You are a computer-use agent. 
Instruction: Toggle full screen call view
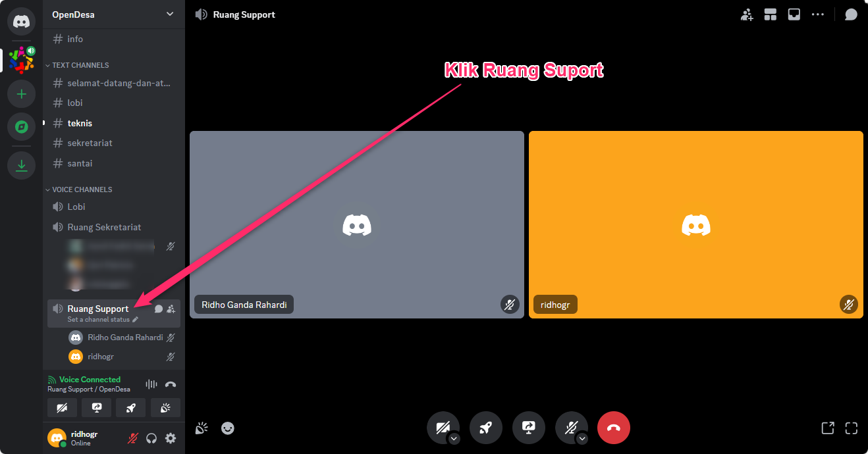(x=852, y=428)
